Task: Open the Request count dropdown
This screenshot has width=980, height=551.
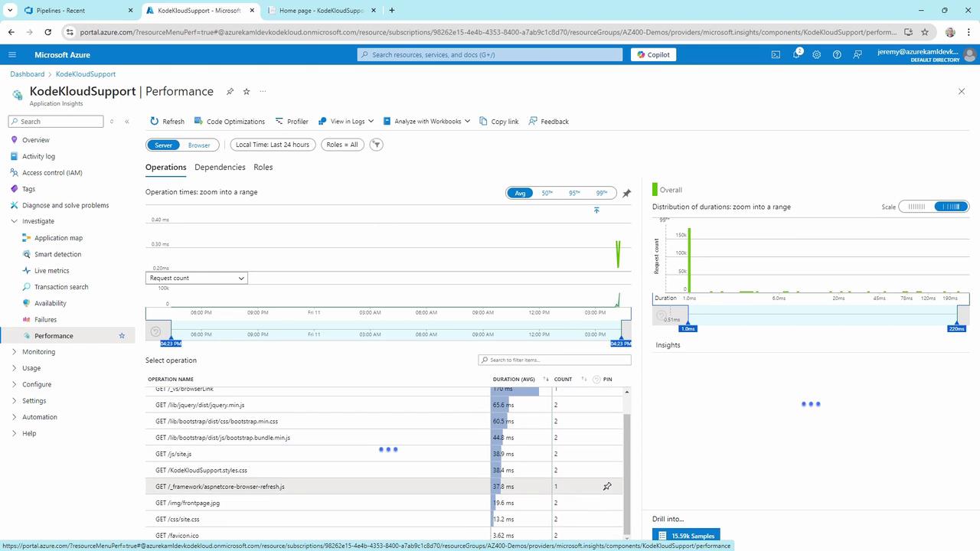Action: 197,279
